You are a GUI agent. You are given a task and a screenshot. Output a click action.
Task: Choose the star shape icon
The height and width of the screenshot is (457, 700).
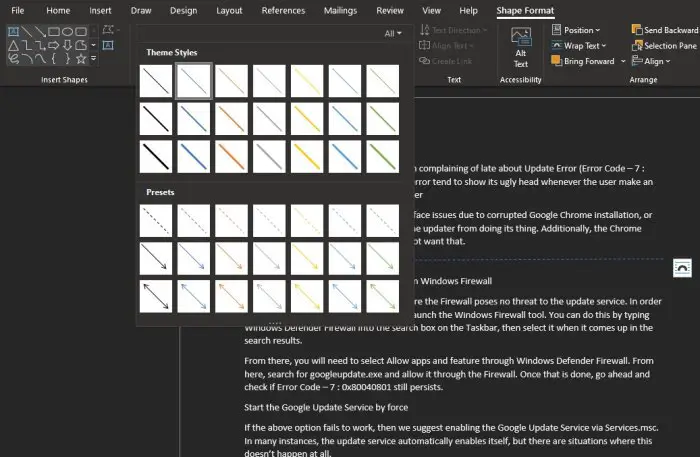tap(81, 58)
